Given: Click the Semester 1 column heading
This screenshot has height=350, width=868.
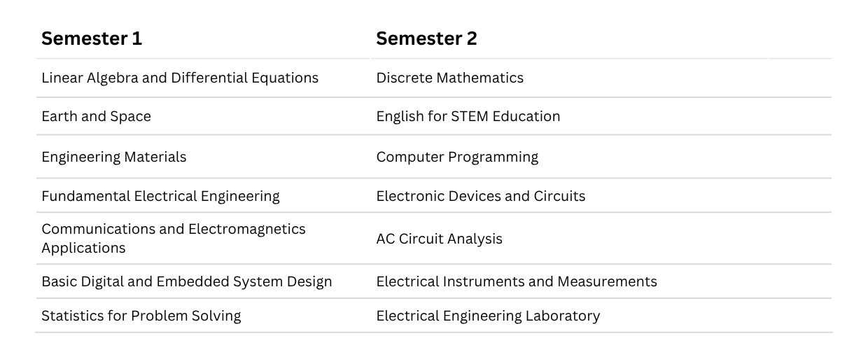Looking at the screenshot, I should coord(92,39).
